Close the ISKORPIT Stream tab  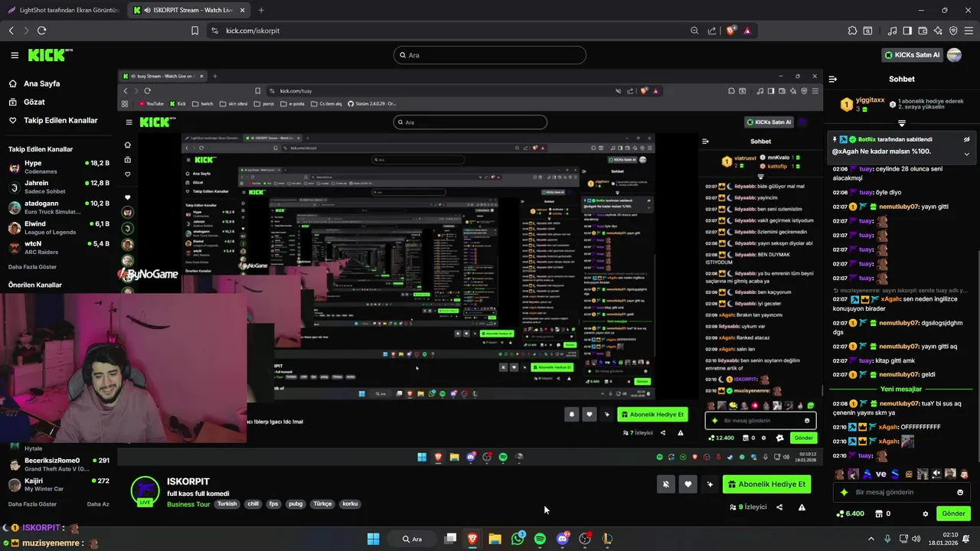(x=243, y=10)
